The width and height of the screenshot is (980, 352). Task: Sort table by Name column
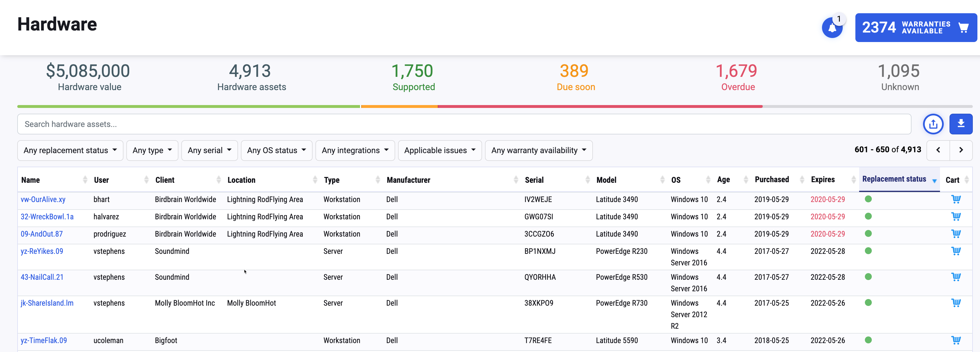[x=31, y=180]
